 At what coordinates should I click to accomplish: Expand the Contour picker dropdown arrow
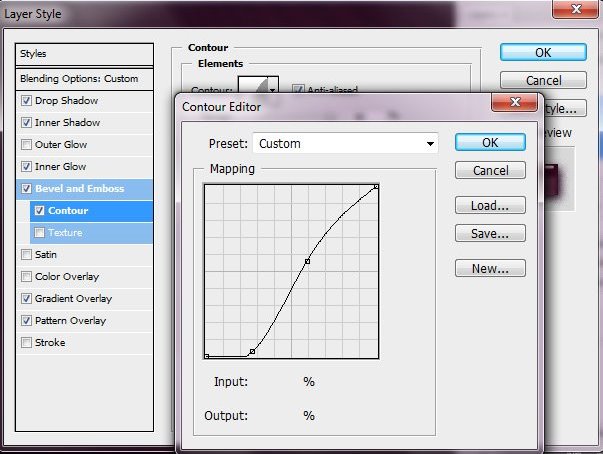point(273,90)
